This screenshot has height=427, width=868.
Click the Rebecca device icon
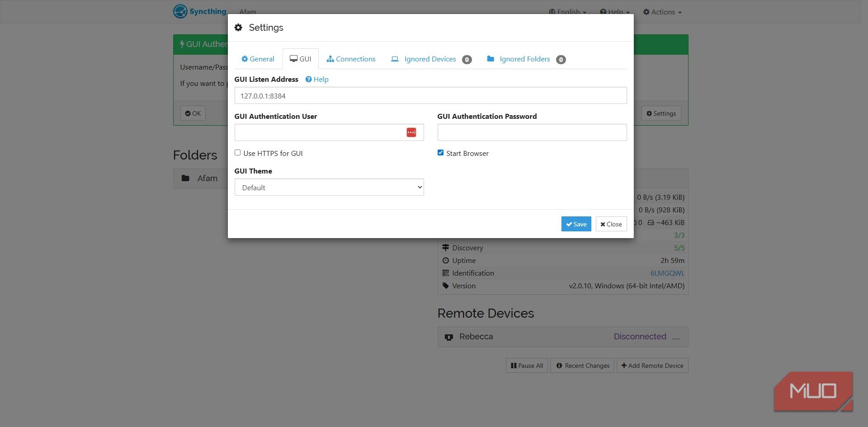coord(448,337)
